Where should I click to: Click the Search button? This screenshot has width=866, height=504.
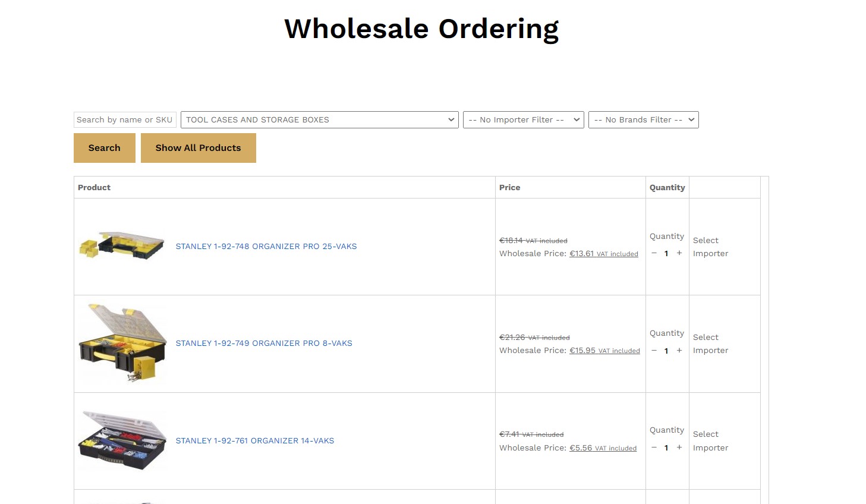(x=104, y=148)
